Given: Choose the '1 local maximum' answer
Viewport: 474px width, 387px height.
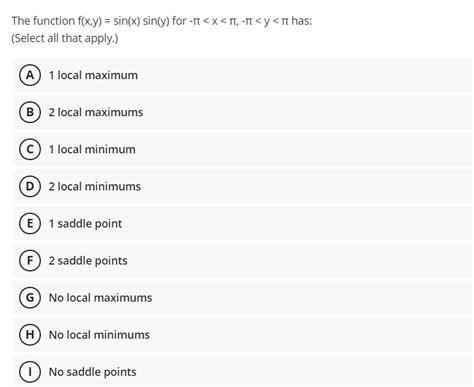Looking at the screenshot, I should pos(93,75).
